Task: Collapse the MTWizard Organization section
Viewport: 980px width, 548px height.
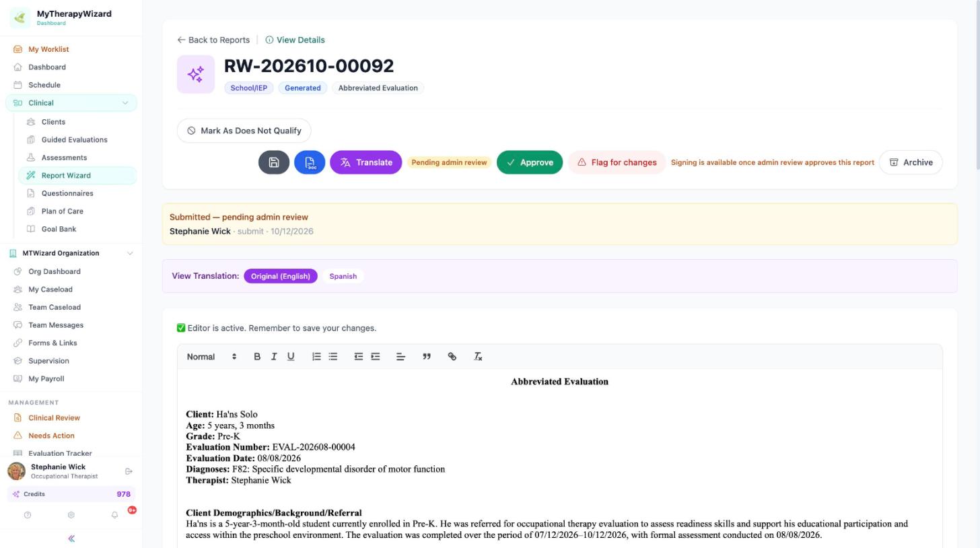Action: (130, 253)
